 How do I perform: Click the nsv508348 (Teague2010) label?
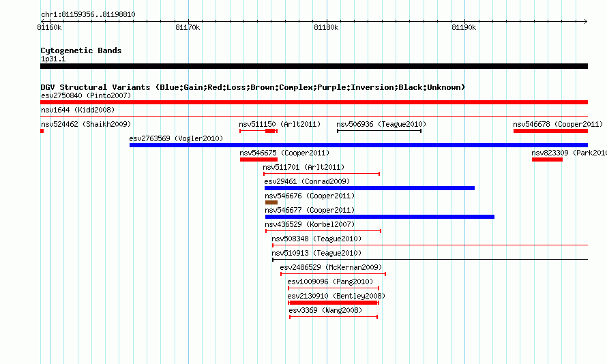pos(316,239)
